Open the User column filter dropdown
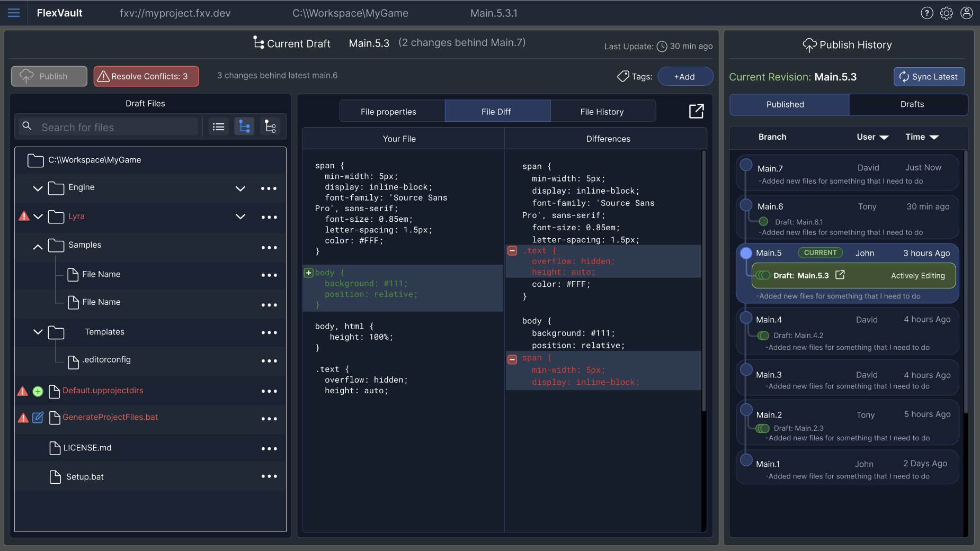The image size is (980, 551). coord(884,138)
